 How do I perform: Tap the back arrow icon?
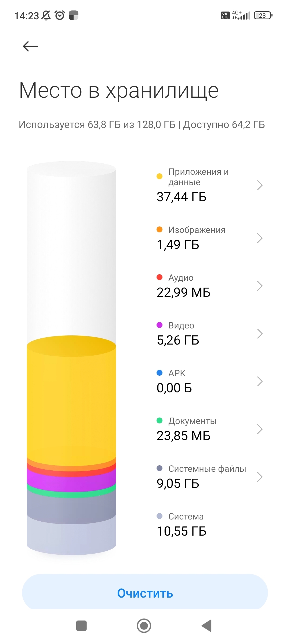[x=30, y=46]
